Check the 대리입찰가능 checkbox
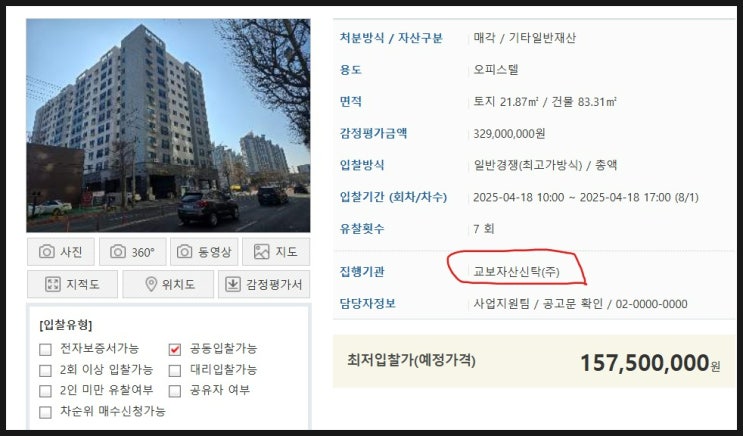Image resolution: width=743 pixels, height=436 pixels. pos(175,370)
